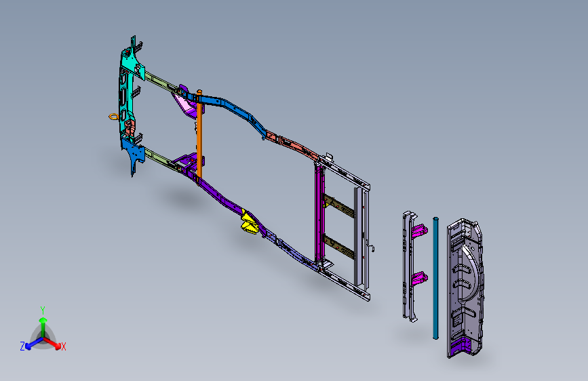Select the lower olive crossmember in rear frame
This screenshot has width=588, height=381.
click(339, 246)
